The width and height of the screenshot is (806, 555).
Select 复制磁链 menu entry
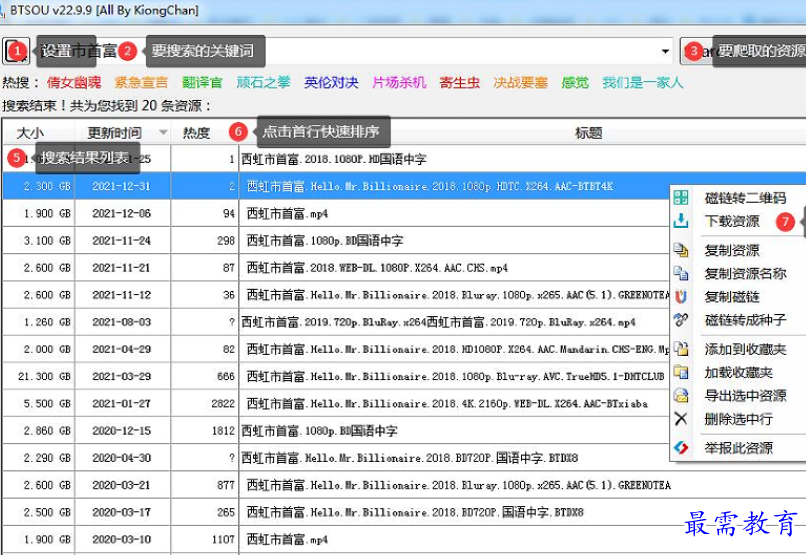[731, 297]
